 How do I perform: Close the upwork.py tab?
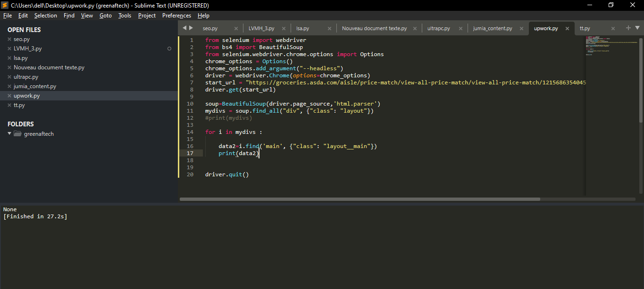(568, 28)
